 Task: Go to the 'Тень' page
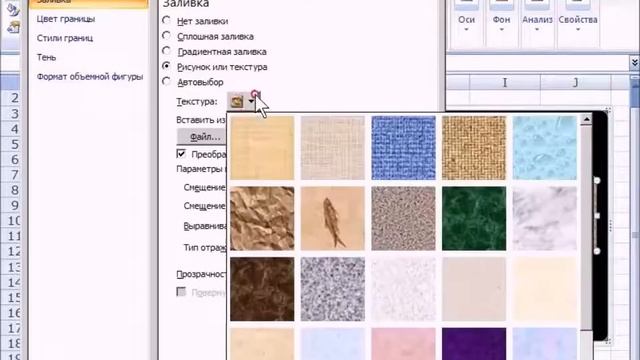[x=46, y=57]
